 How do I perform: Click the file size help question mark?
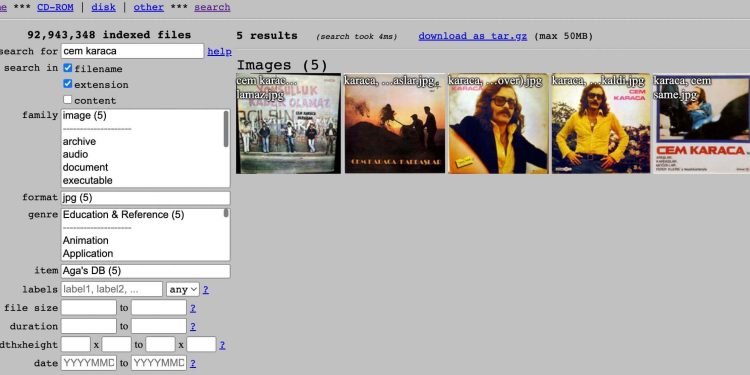(x=193, y=308)
